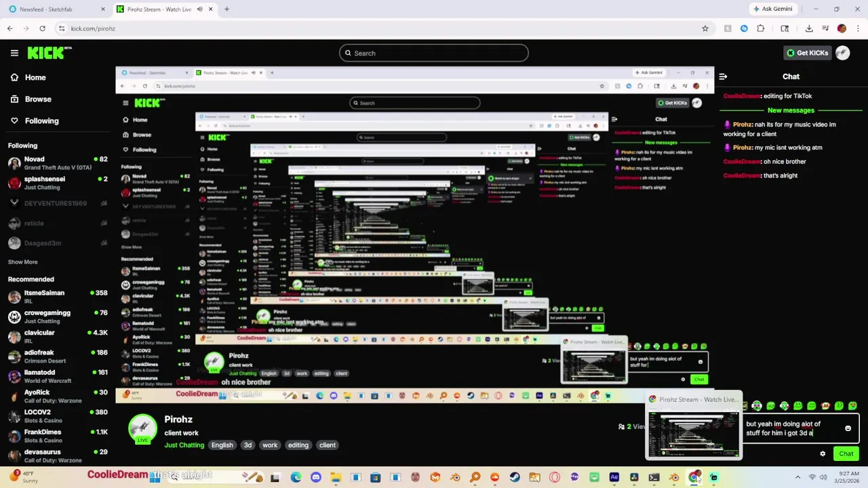Mute the Pirohz Stream tab audio

[x=199, y=9]
